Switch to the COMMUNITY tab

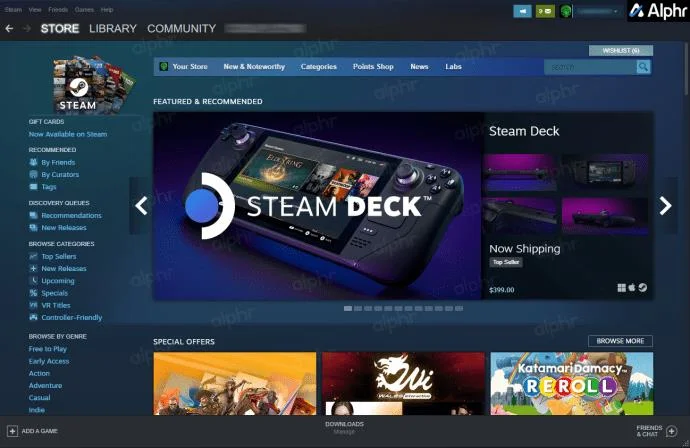(181, 29)
